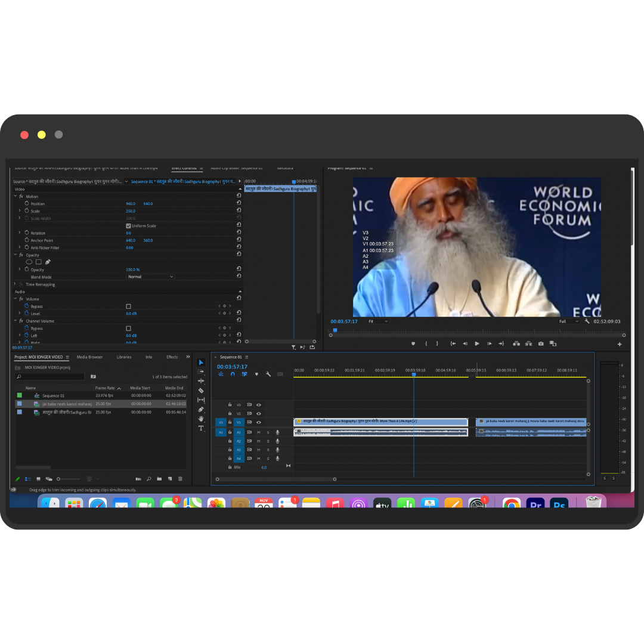
Task: Enable the Volume Bypass checkbox
Action: (128, 306)
